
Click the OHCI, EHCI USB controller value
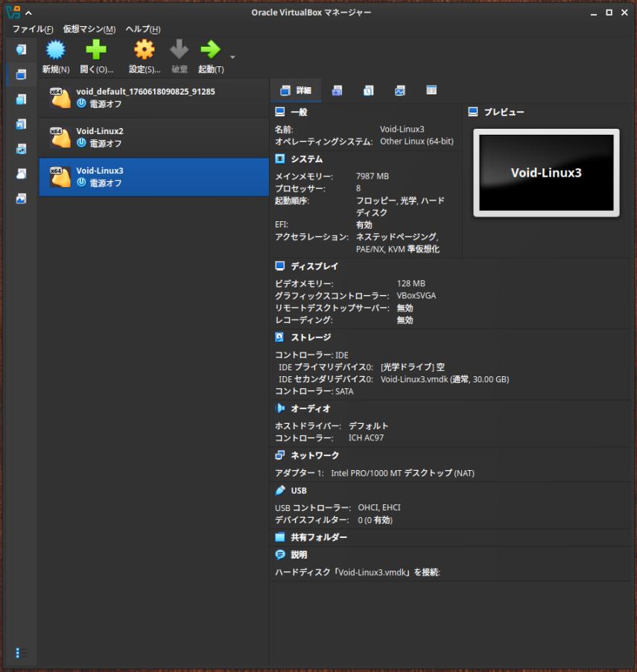[379, 507]
